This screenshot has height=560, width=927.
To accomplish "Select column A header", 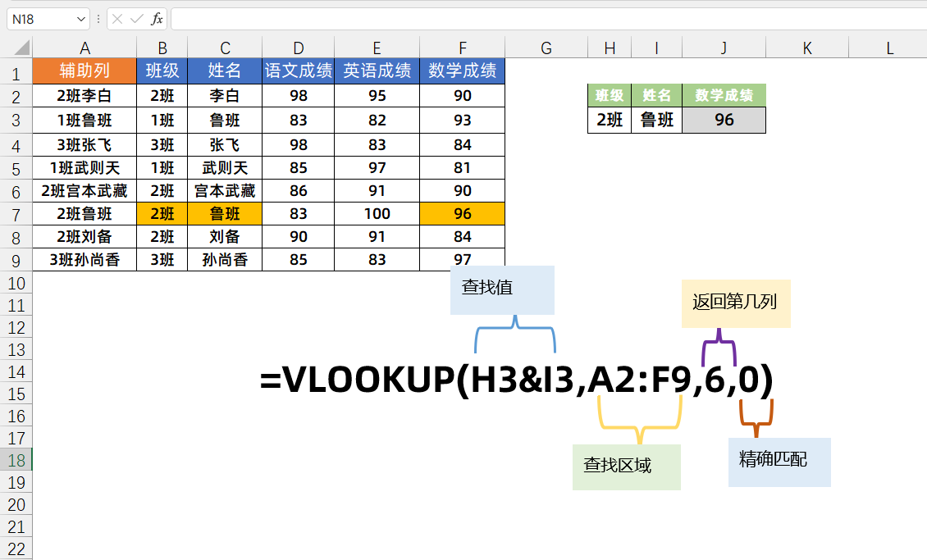I will (x=84, y=48).
